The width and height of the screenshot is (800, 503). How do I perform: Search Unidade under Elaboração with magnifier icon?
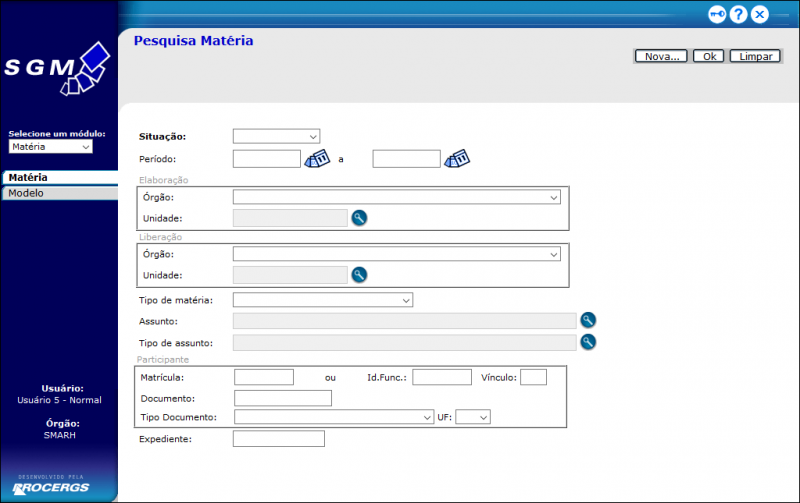[359, 218]
